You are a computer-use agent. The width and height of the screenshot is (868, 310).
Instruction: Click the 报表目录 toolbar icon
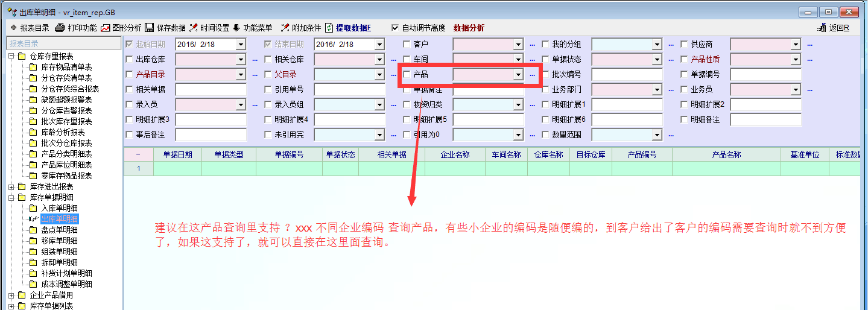pos(13,28)
